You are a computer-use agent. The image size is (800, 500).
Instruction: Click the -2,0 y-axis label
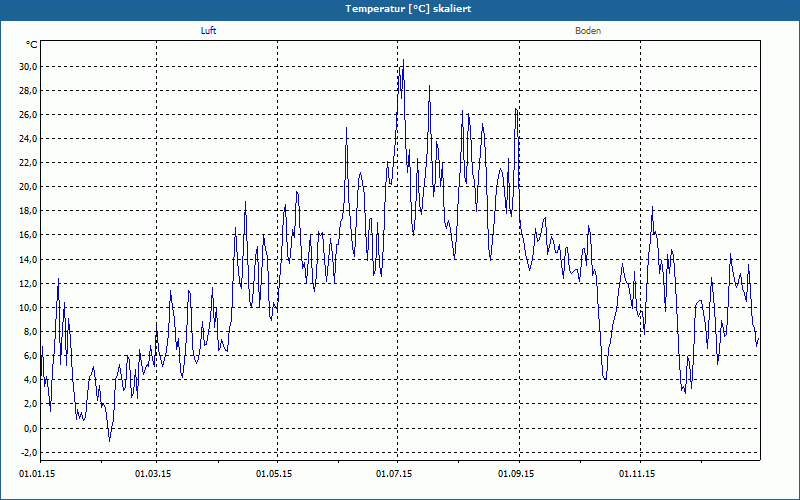coord(29,452)
